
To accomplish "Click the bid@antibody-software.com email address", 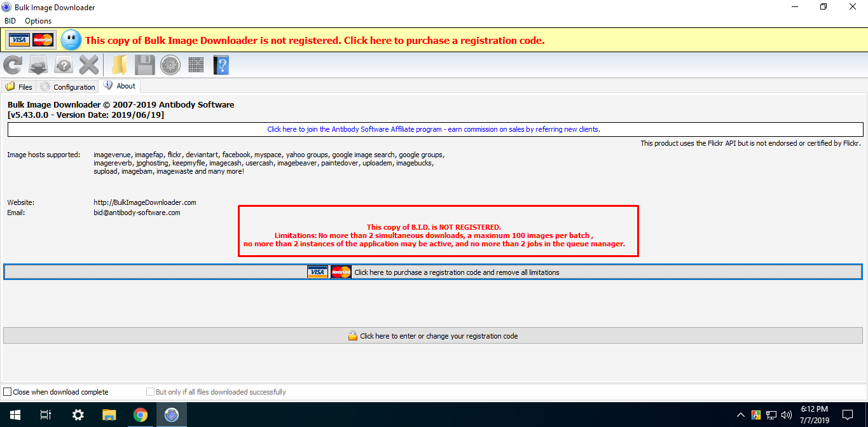I will click(137, 213).
